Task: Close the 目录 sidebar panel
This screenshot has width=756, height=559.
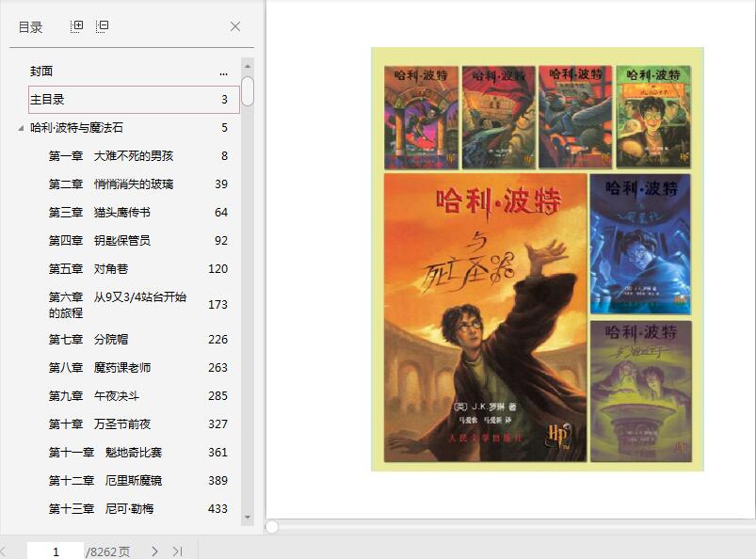Action: 235,26
